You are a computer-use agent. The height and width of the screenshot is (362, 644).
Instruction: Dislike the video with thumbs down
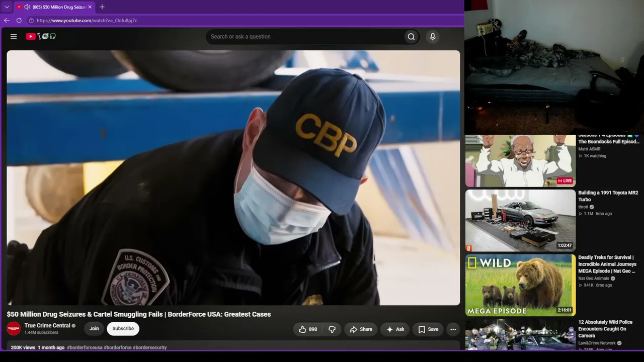332,329
